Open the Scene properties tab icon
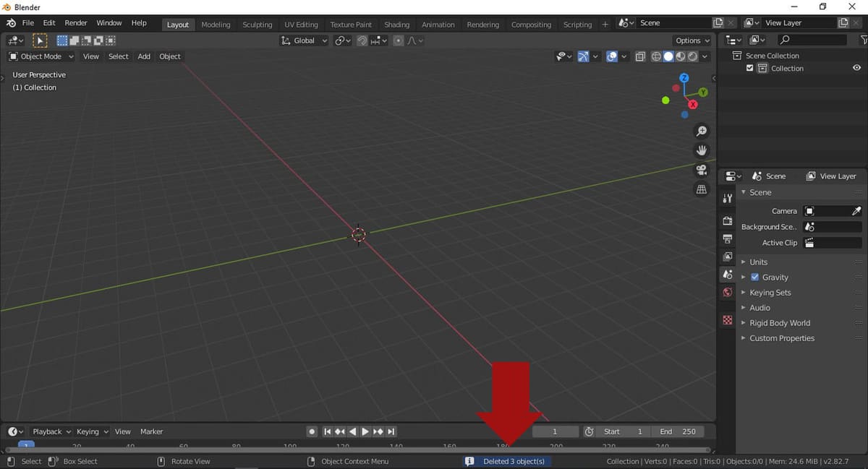868x469 pixels. pos(728,275)
